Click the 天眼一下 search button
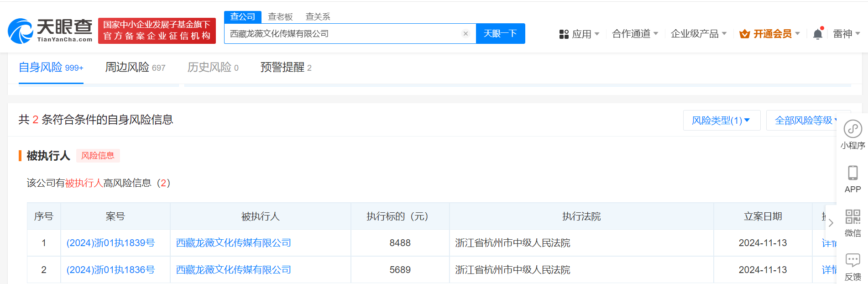The height and width of the screenshot is (284, 868). coord(500,33)
